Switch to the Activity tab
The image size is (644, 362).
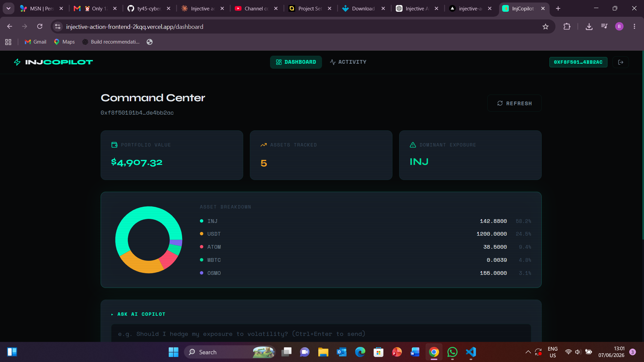[x=348, y=62]
